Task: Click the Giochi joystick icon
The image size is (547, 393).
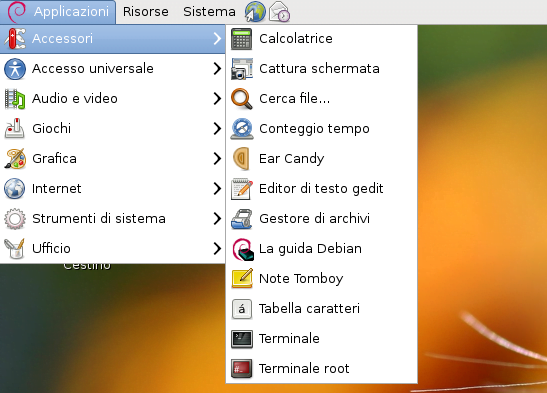Action: [15, 128]
